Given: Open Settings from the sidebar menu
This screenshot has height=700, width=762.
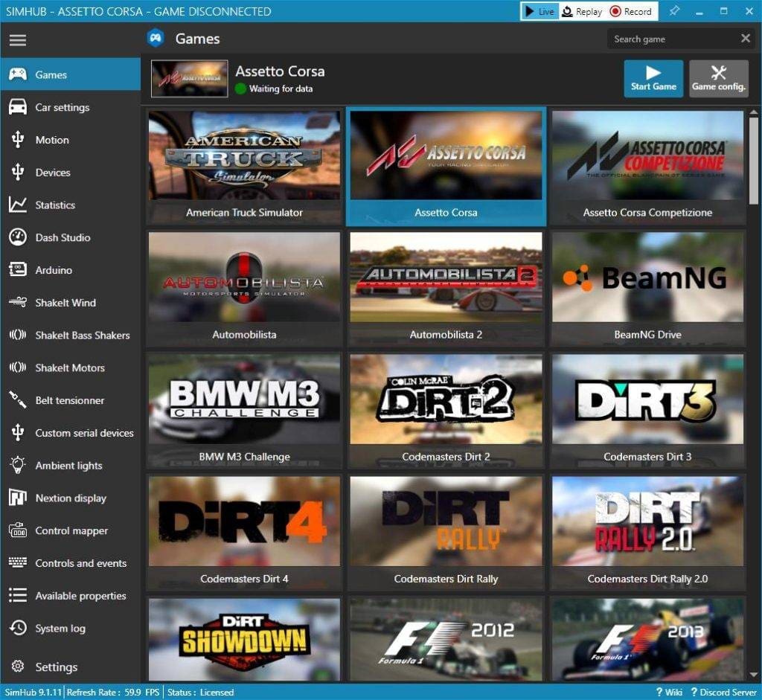Looking at the screenshot, I should pyautogui.click(x=56, y=667).
